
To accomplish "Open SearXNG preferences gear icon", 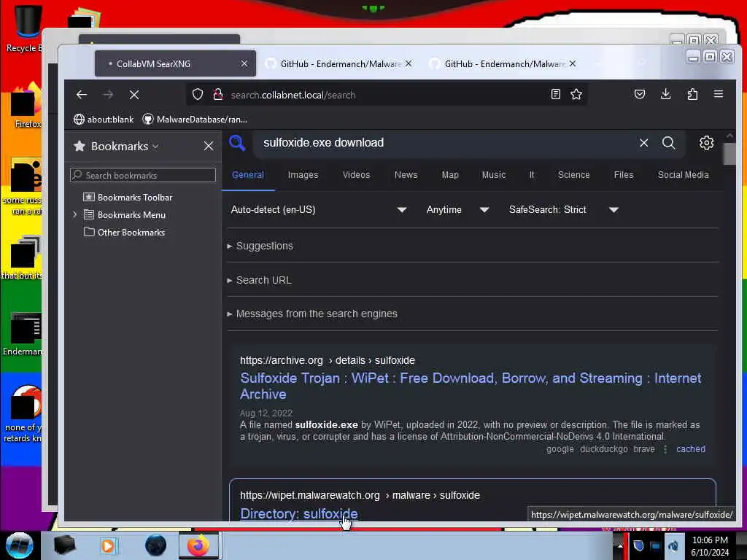I will (x=706, y=143).
